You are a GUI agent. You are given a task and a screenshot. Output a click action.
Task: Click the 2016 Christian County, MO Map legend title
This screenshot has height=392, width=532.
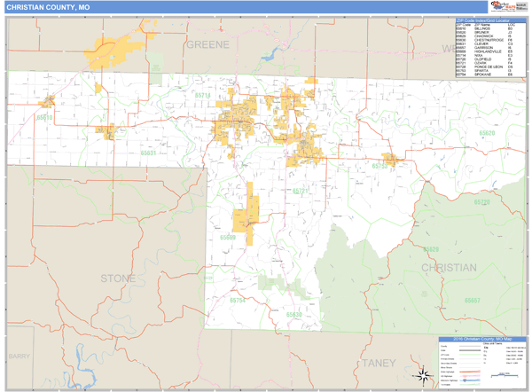483,341
